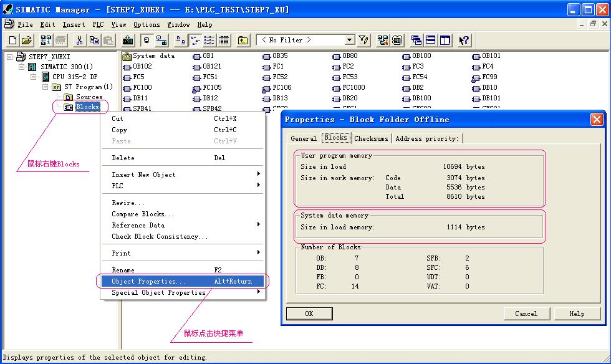Click the Download to PLC toolbar icon

pyautogui.click(x=128, y=40)
